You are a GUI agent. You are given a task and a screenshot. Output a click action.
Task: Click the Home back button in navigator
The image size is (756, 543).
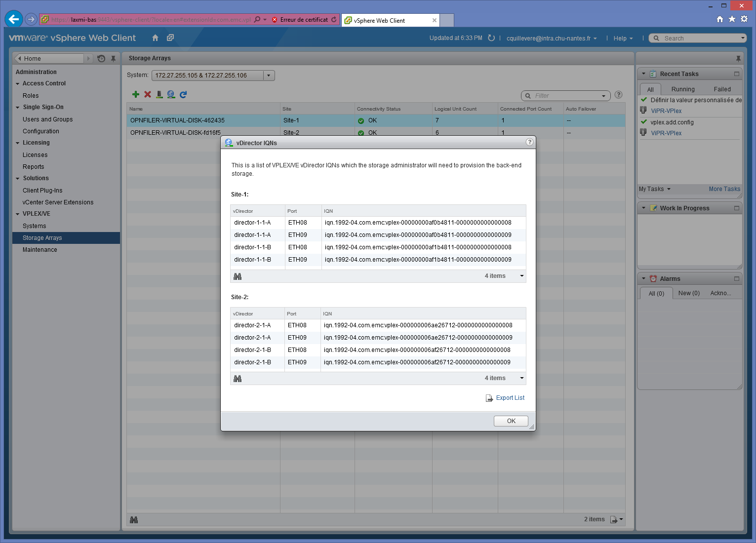coord(49,58)
